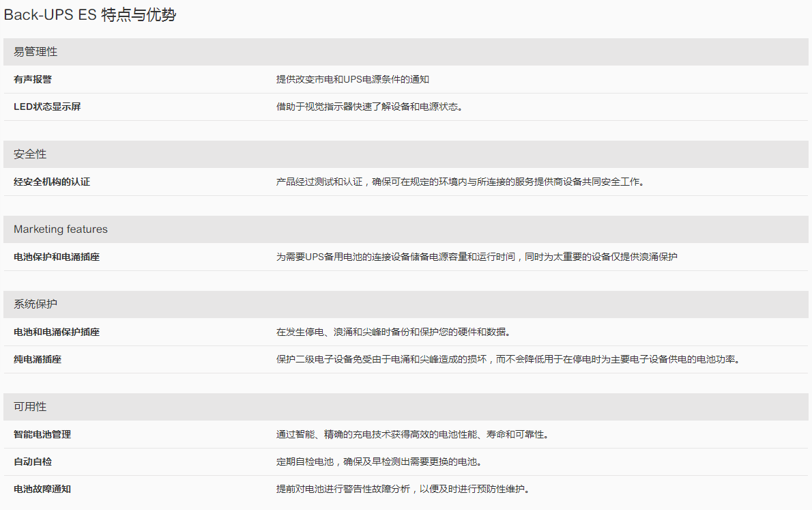Image resolution: width=812 pixels, height=510 pixels.
Task: Click the 智能电池管理 feature label
Action: (42, 434)
